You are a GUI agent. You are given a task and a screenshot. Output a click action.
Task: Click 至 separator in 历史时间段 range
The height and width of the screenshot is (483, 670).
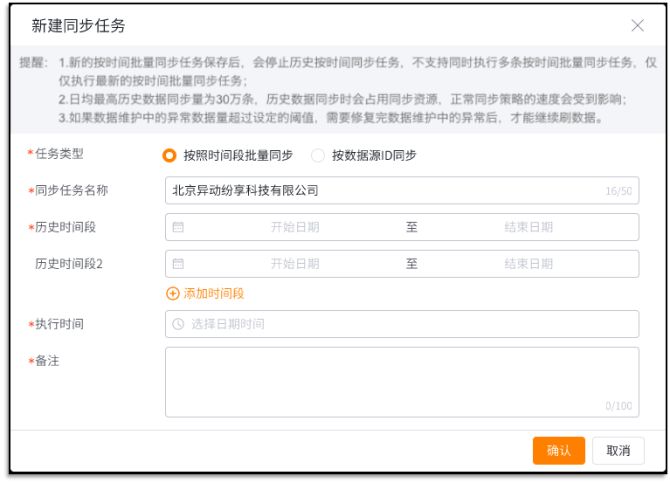pyautogui.click(x=411, y=227)
